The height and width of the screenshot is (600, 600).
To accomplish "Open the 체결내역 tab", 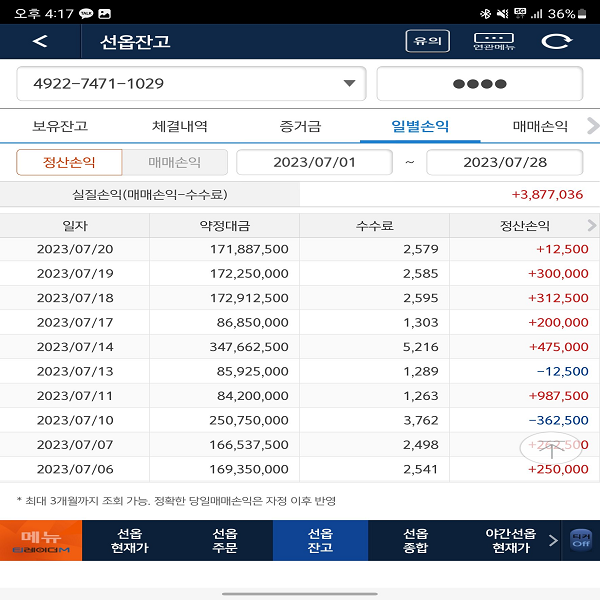I will [x=180, y=126].
